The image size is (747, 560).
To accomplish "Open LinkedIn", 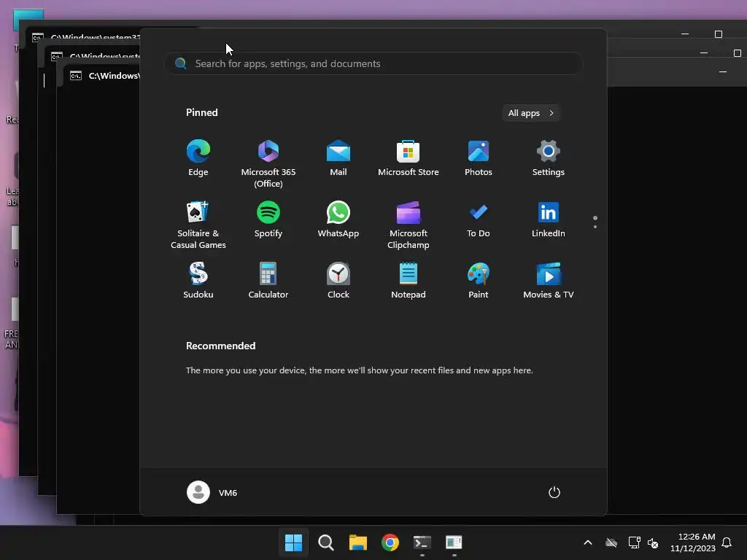I will (x=549, y=219).
